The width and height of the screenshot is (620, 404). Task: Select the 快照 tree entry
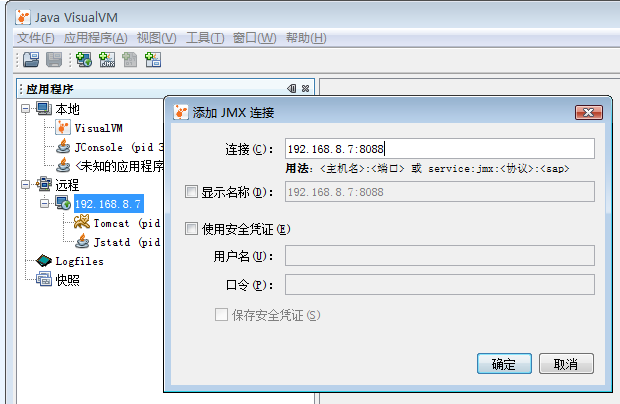[x=68, y=280]
